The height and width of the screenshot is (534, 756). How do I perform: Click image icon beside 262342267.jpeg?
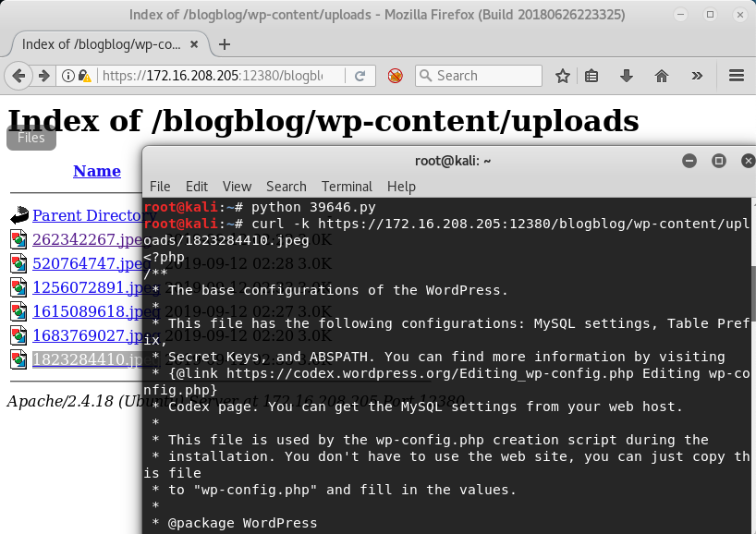click(x=18, y=239)
